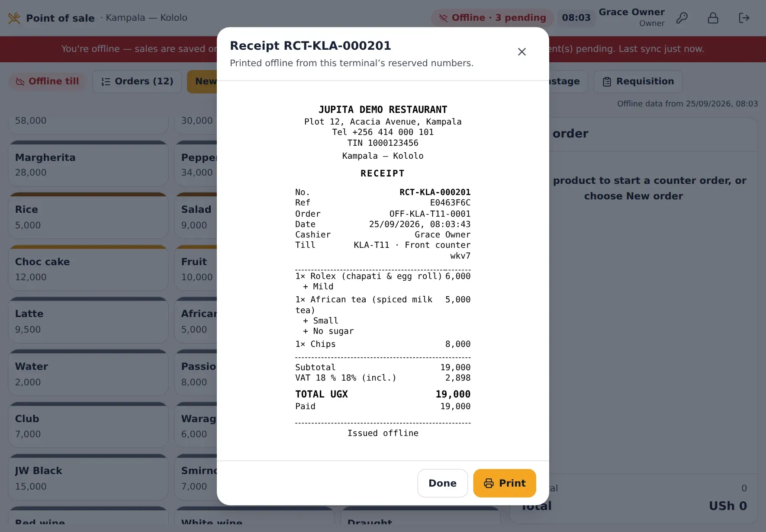Click the Issued offline footer text
The width and height of the screenshot is (766, 532).
383,433
